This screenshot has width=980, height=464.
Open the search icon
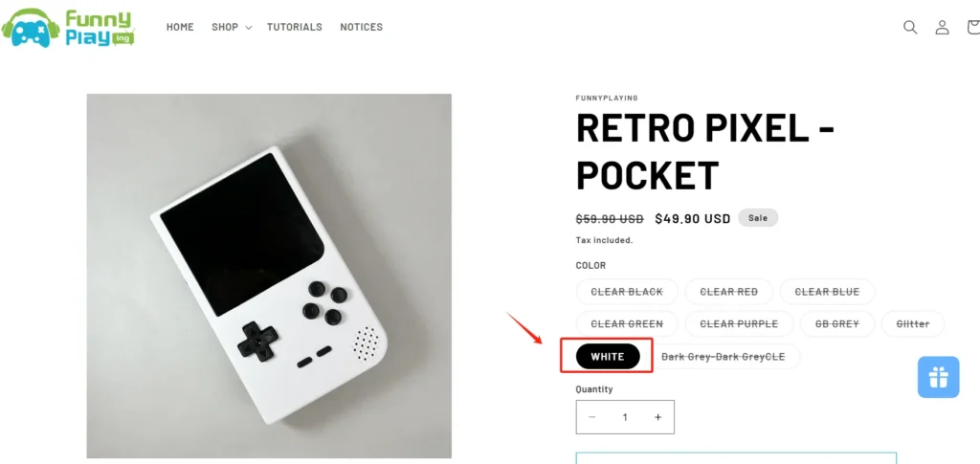pyautogui.click(x=910, y=27)
